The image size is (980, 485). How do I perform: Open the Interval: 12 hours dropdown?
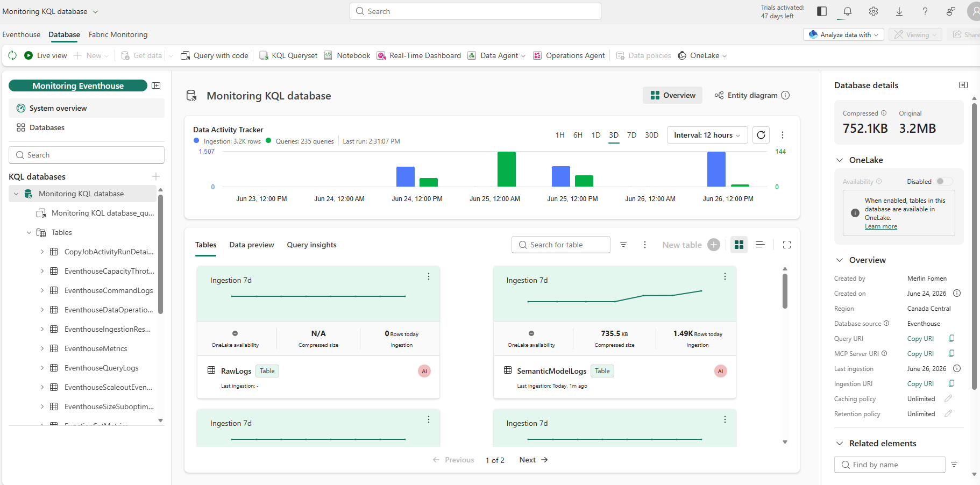click(707, 135)
